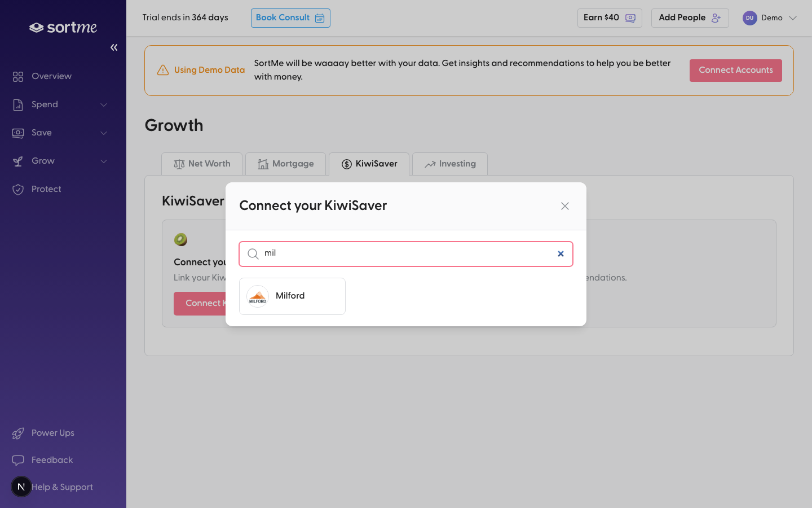Screen dimensions: 812x508
Task: Click the Save money icon
Action: pyautogui.click(x=18, y=133)
